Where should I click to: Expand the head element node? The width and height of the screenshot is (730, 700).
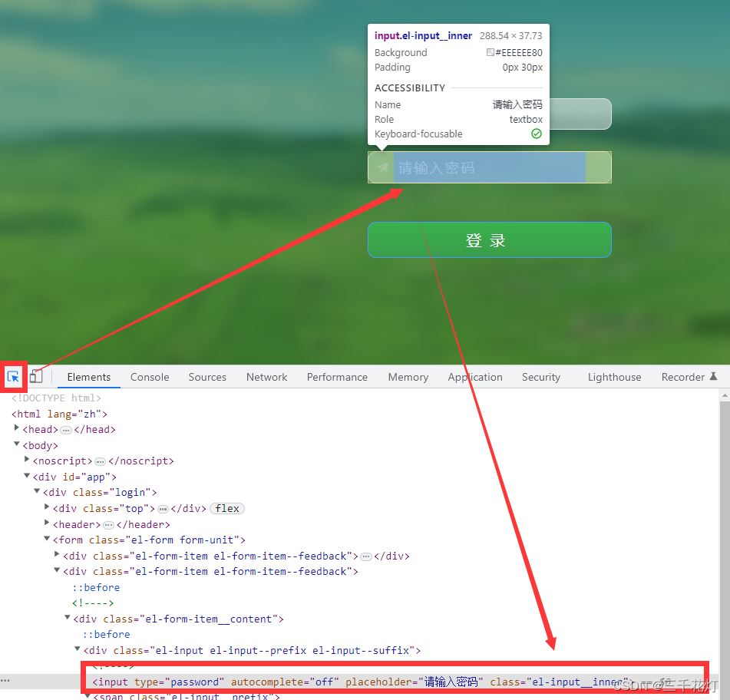pyautogui.click(x=18, y=428)
